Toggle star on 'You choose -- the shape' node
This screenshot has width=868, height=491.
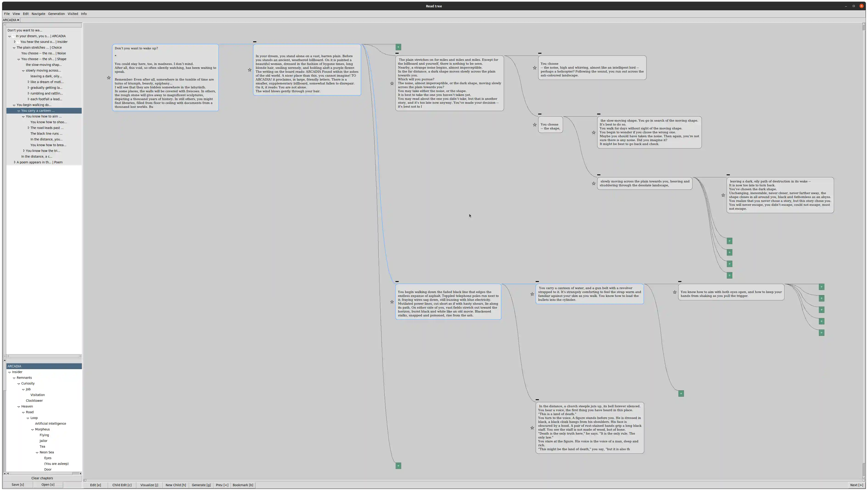point(535,125)
